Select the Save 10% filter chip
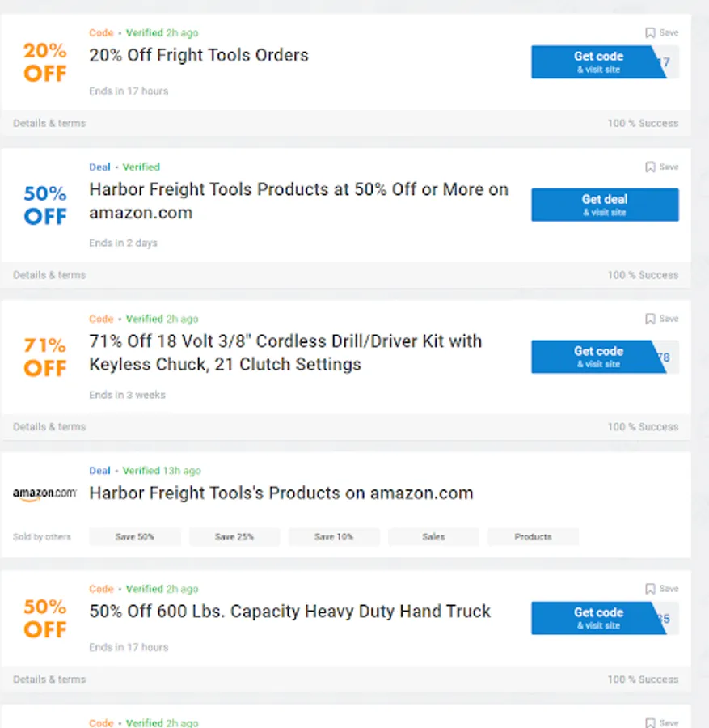This screenshot has height=728, width=709. coord(334,537)
